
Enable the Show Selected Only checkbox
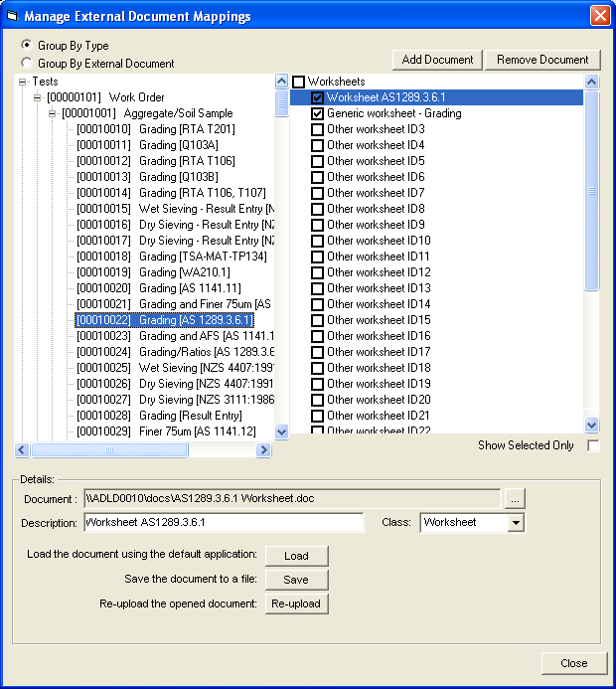[x=593, y=446]
